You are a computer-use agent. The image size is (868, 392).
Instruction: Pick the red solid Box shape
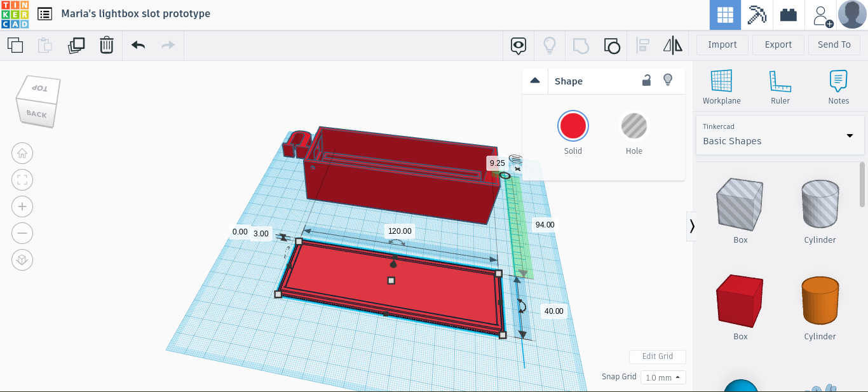(x=740, y=301)
